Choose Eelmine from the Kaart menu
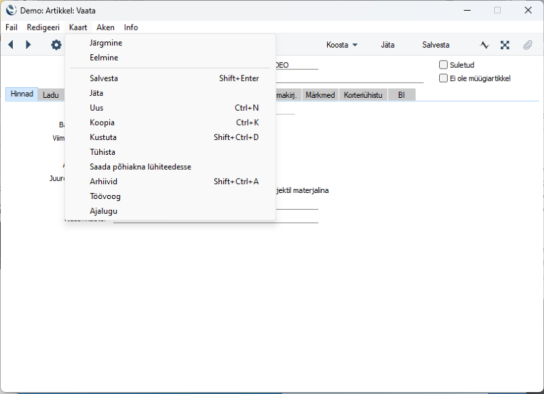 [x=170, y=58]
